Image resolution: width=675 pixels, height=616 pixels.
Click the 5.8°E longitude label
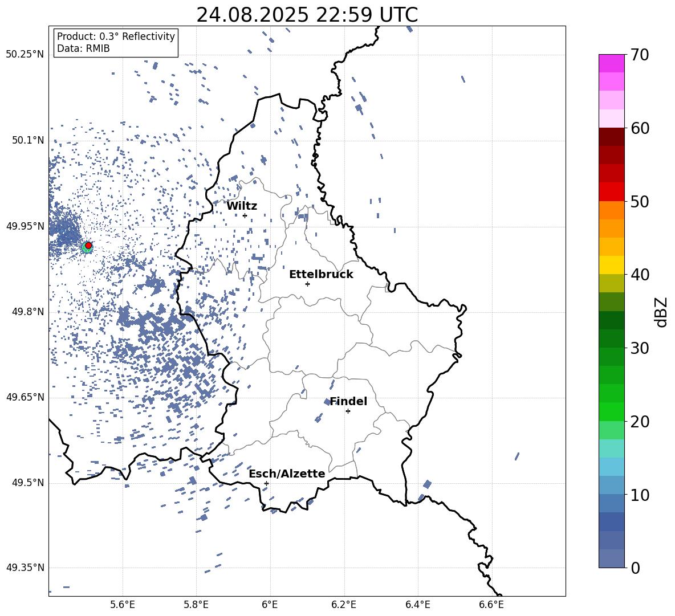[x=196, y=605]
